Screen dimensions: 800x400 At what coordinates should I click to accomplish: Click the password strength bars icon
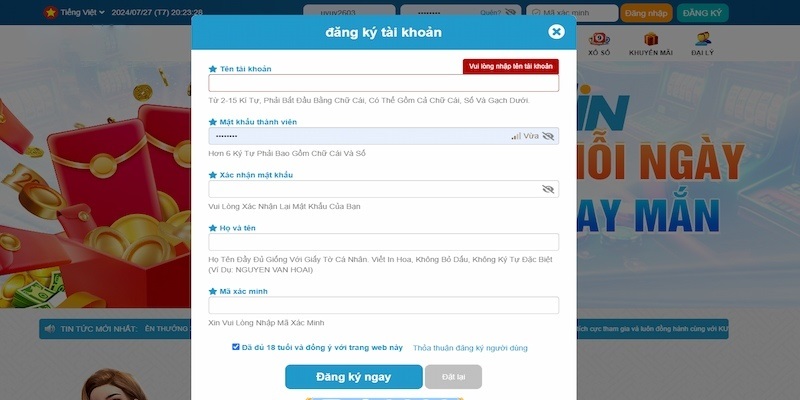click(x=516, y=136)
